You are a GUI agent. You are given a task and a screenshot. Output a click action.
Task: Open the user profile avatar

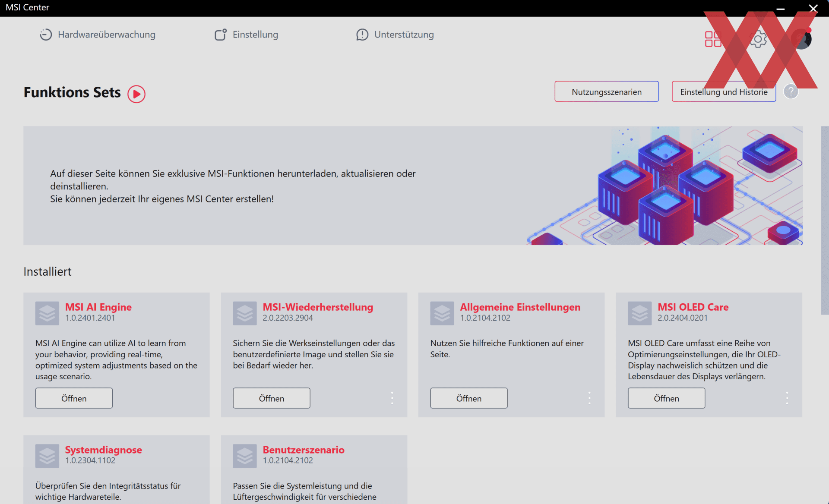click(801, 39)
